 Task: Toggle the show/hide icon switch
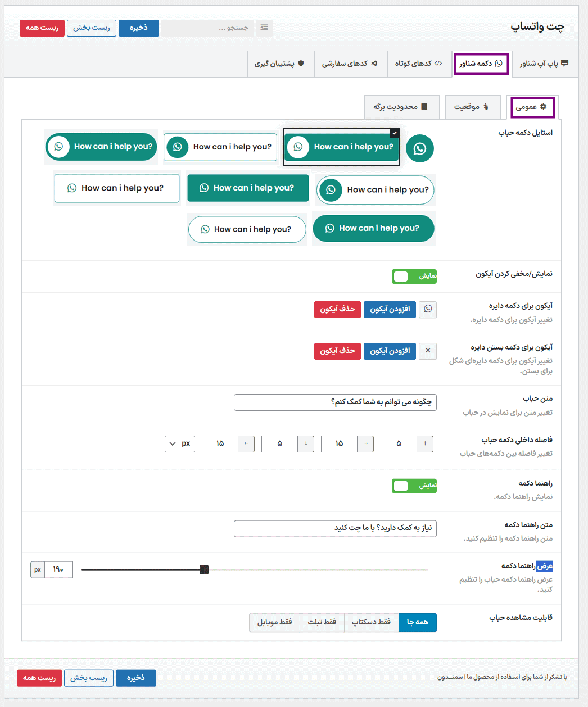(414, 276)
